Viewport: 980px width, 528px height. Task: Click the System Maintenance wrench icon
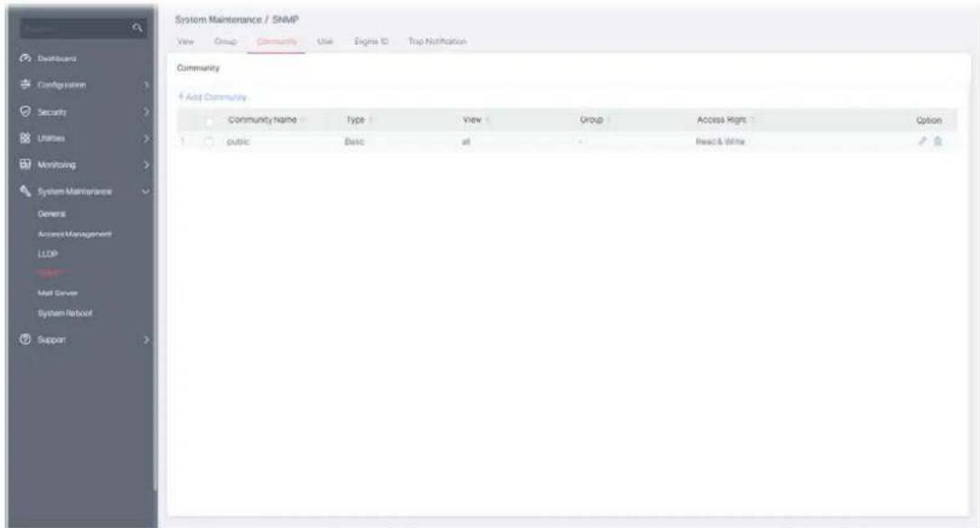tap(25, 191)
